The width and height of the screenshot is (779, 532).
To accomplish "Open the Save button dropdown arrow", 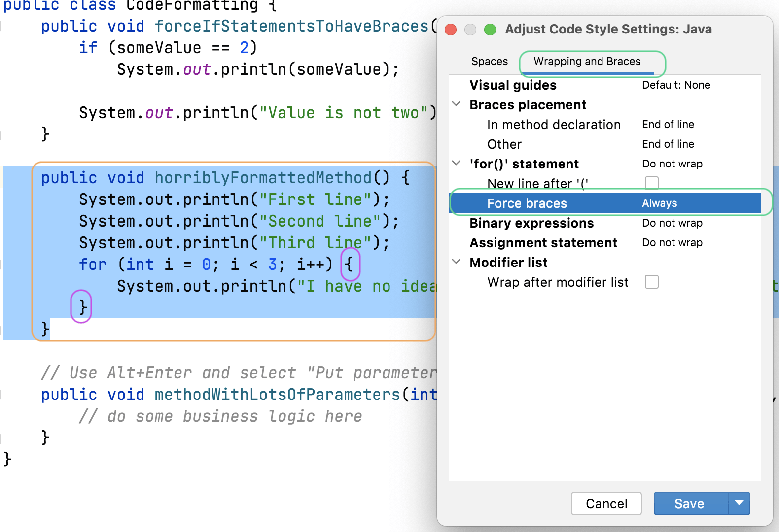I will coord(739,503).
